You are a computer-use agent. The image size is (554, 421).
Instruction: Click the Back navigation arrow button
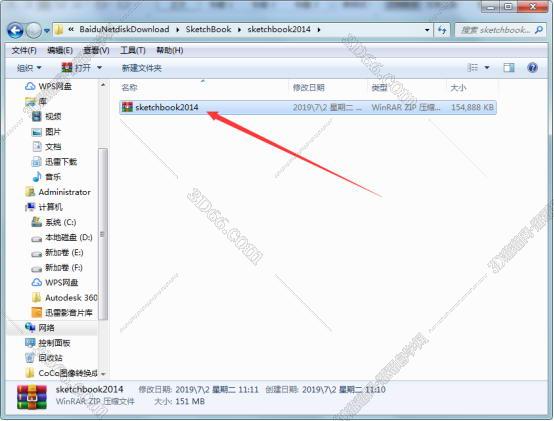(x=15, y=31)
